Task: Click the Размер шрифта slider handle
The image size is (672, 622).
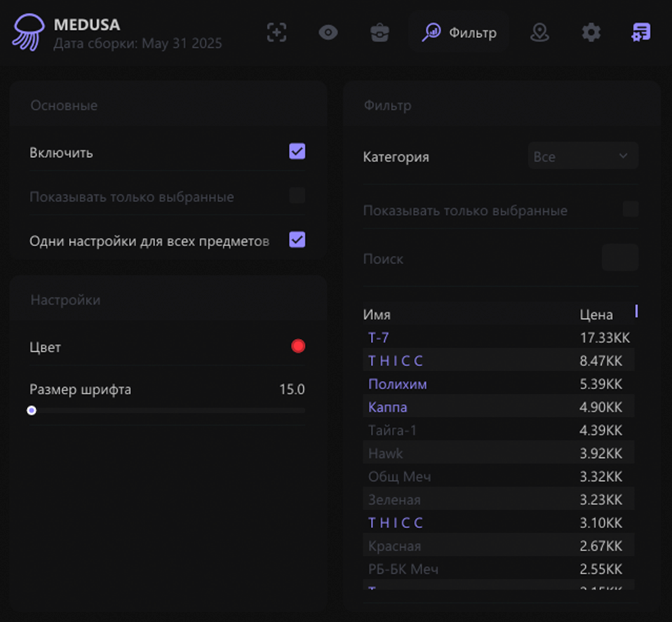Action: [32, 410]
